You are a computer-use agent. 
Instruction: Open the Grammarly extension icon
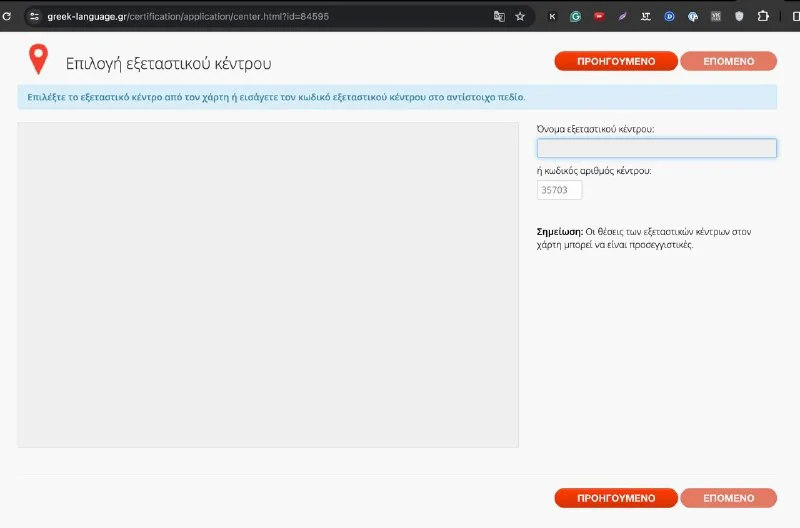pyautogui.click(x=576, y=16)
